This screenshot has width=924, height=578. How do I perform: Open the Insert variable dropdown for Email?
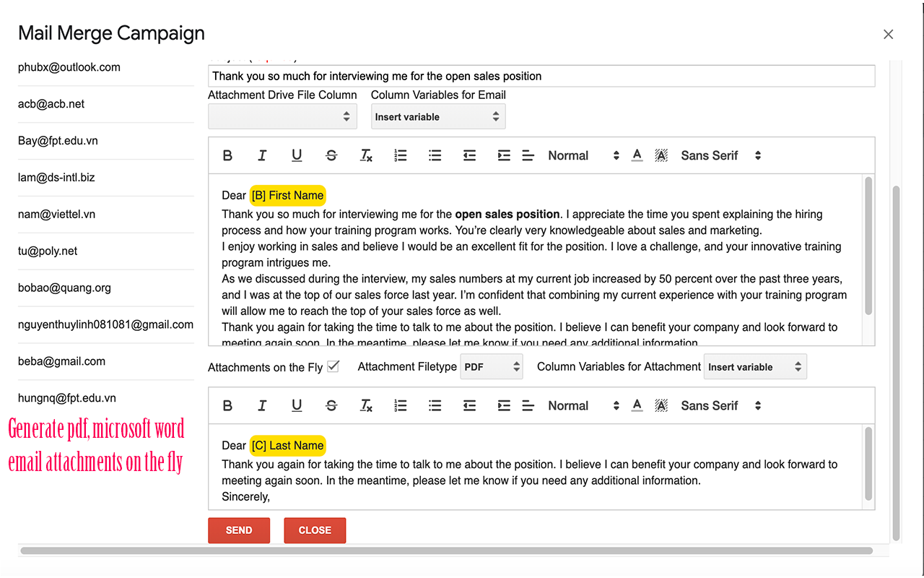[x=438, y=116]
